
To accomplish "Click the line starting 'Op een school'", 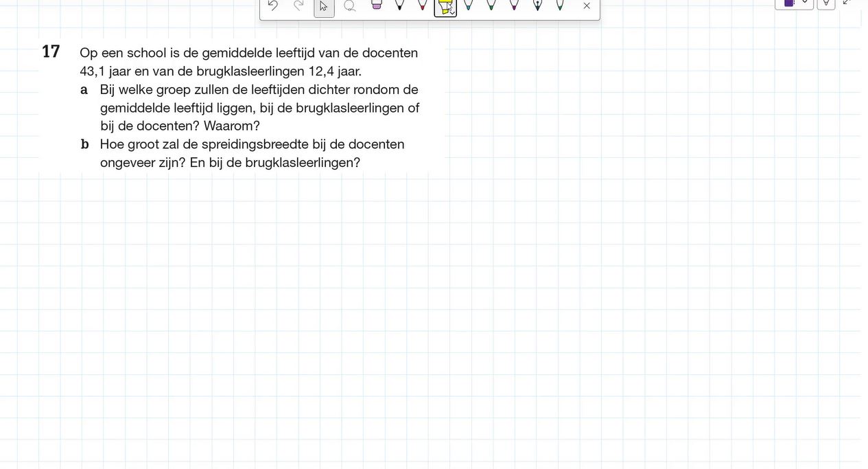I will [248, 53].
